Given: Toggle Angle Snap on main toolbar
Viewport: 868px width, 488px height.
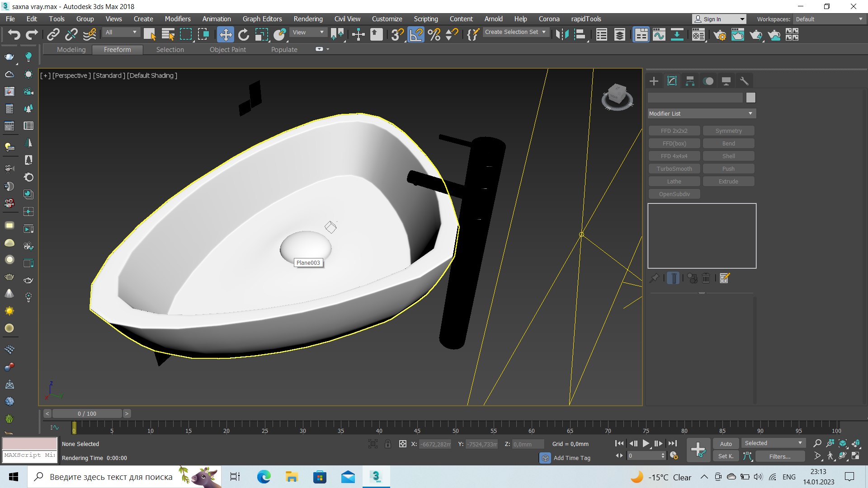Looking at the screenshot, I should coord(416,34).
